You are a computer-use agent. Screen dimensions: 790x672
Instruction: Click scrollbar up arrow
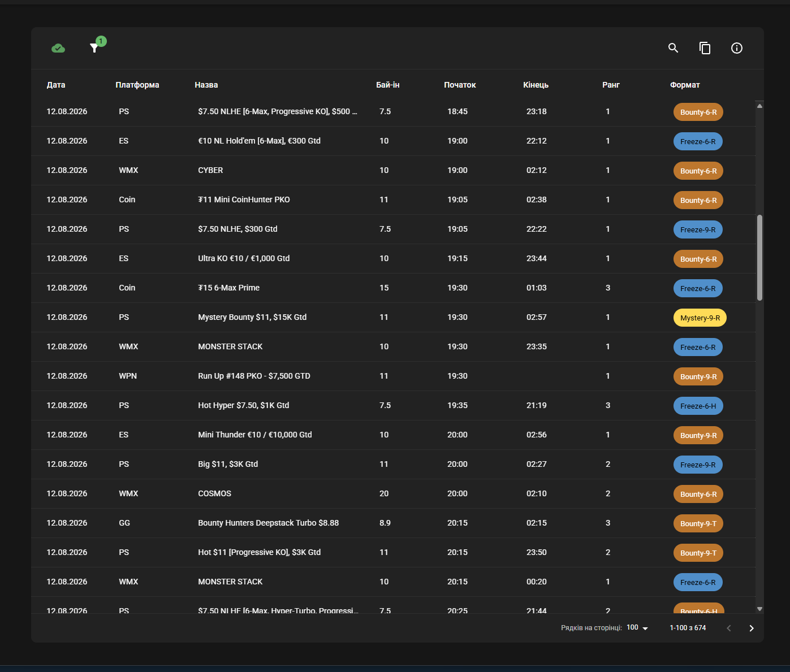pyautogui.click(x=759, y=106)
